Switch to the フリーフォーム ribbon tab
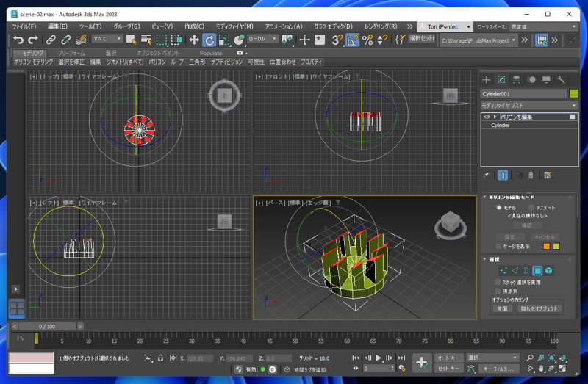Image resolution: width=588 pixels, height=384 pixels. [71, 53]
